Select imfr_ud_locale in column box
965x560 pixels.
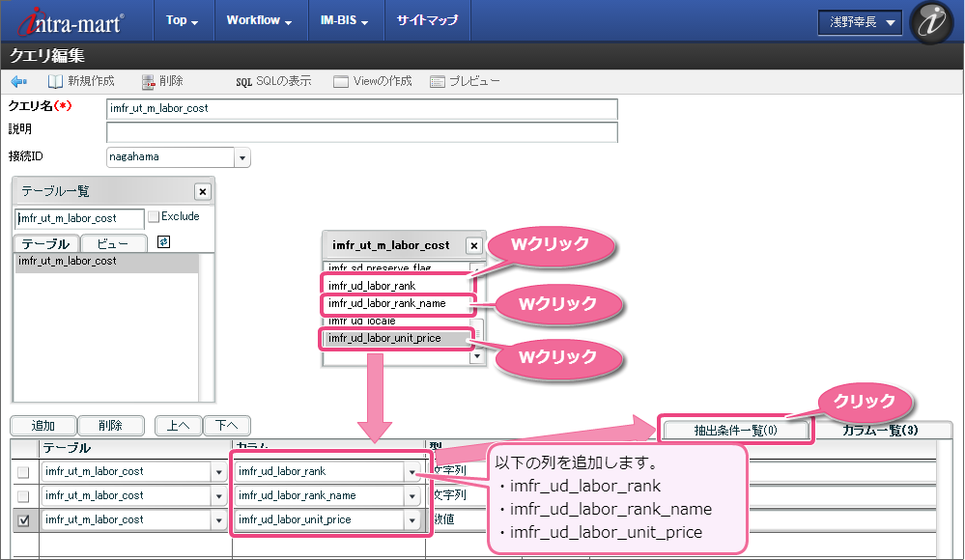click(397, 322)
